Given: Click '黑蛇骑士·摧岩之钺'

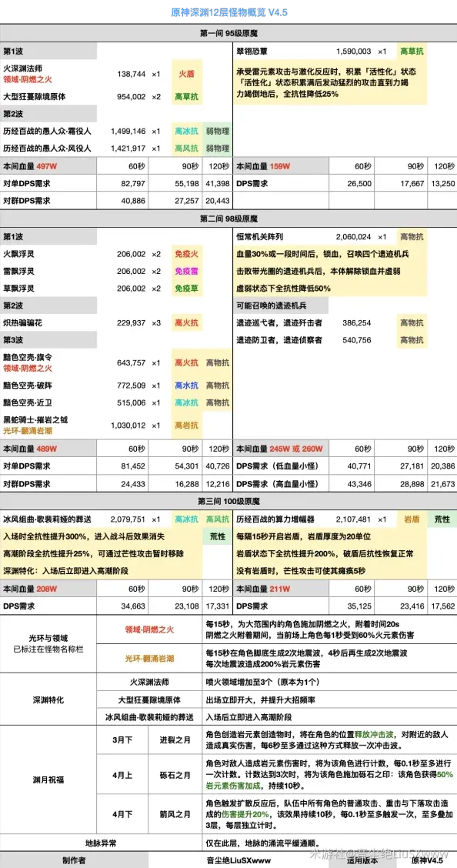Looking at the screenshot, I should coord(36,420).
